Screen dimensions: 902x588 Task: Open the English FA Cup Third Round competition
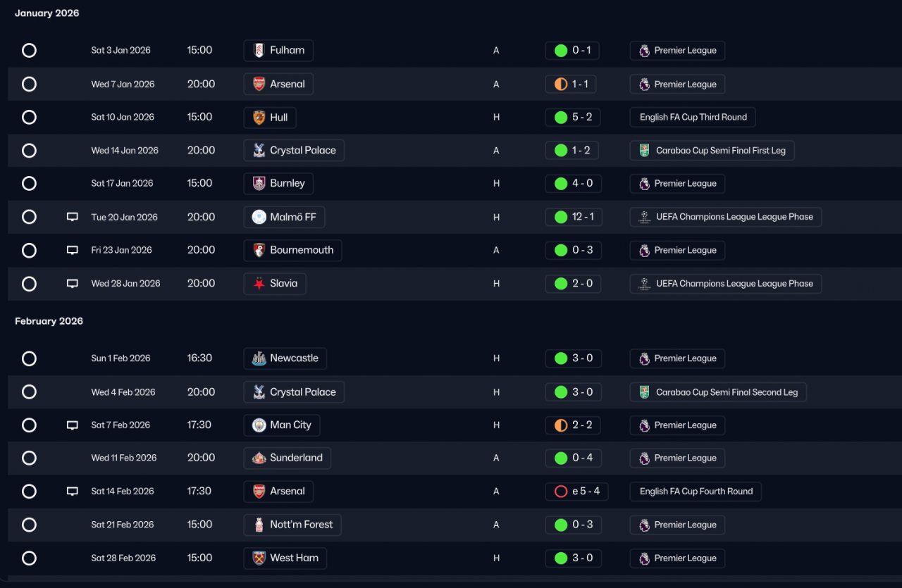coord(693,118)
